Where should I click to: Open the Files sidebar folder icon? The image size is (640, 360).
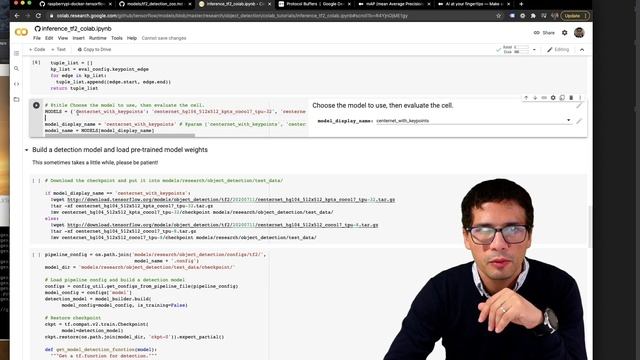[16, 99]
